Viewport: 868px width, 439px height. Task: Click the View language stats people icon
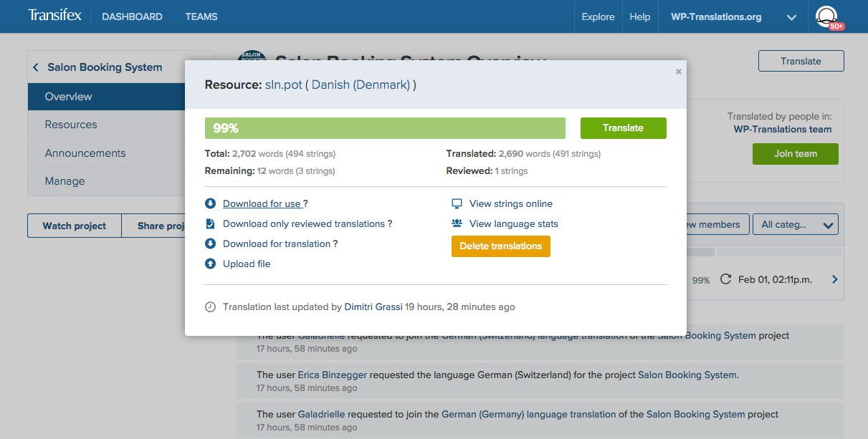(x=457, y=224)
